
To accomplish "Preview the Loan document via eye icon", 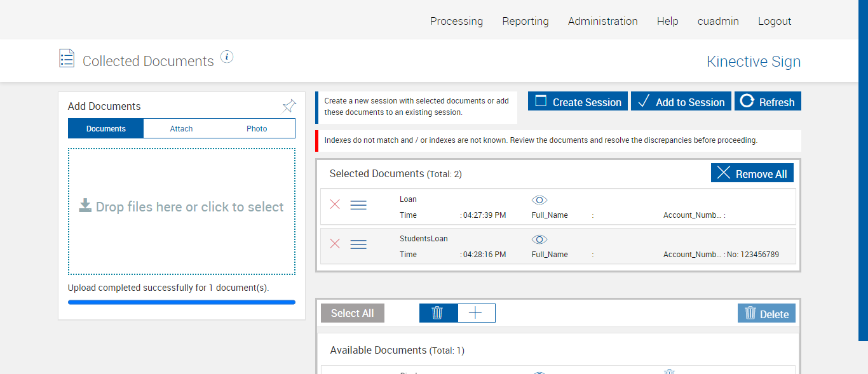I will click(539, 200).
